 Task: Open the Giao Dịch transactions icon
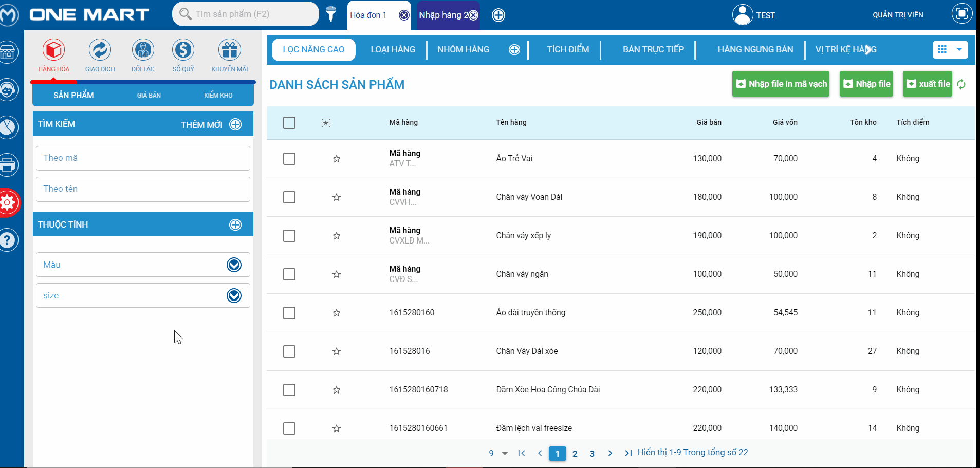click(x=100, y=50)
